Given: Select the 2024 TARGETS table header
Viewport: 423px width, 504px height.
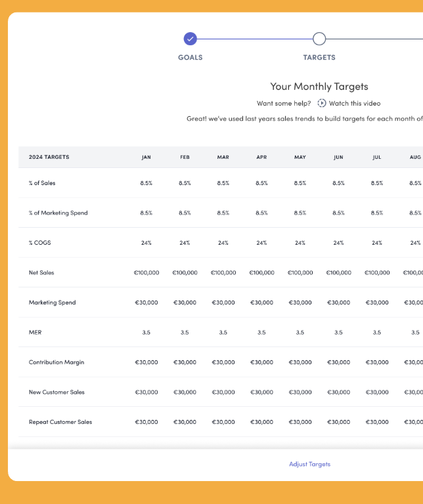Looking at the screenshot, I should pyautogui.click(x=49, y=157).
